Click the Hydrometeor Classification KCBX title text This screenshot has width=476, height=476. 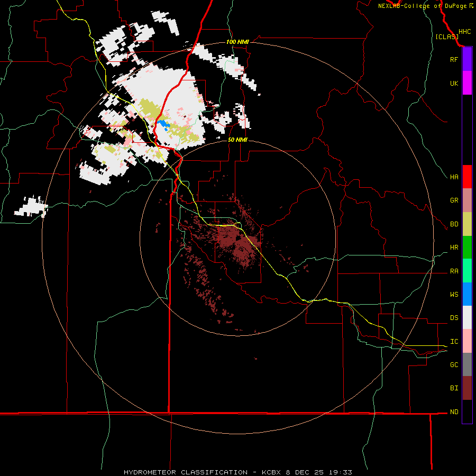(237, 472)
